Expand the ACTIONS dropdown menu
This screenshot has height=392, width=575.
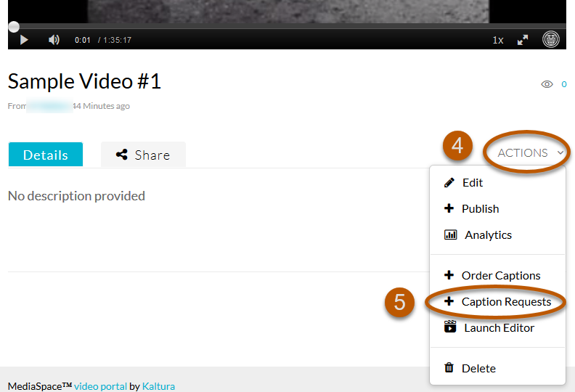pyautogui.click(x=530, y=152)
